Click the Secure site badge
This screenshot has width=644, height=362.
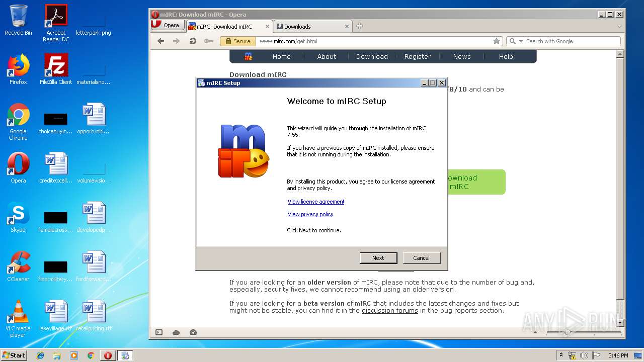(238, 41)
